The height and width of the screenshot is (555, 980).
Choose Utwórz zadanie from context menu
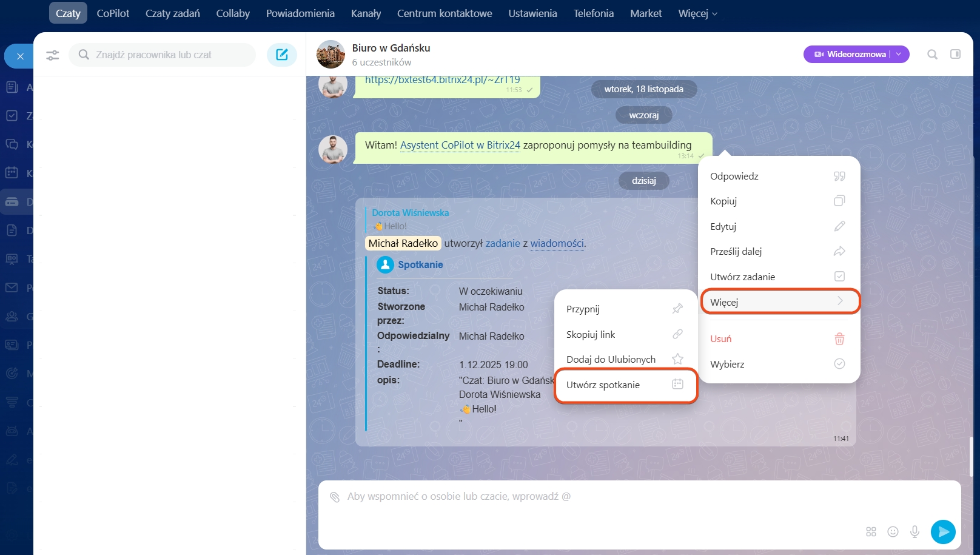click(779, 277)
